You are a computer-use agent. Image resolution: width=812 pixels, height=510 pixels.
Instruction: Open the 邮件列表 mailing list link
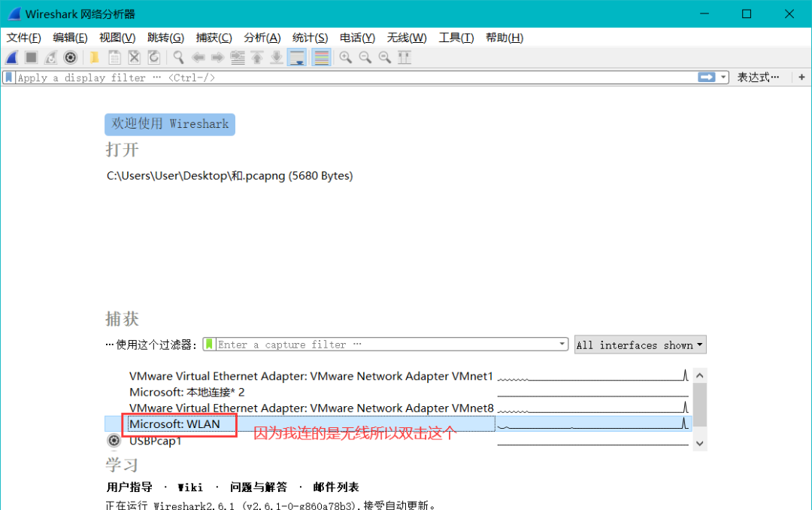coord(336,487)
